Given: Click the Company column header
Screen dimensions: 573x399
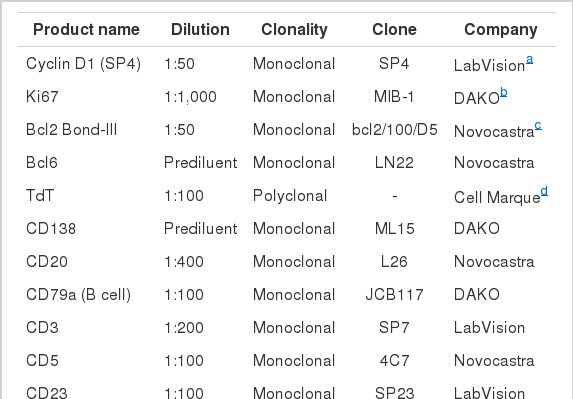Looking at the screenshot, I should (x=501, y=30).
